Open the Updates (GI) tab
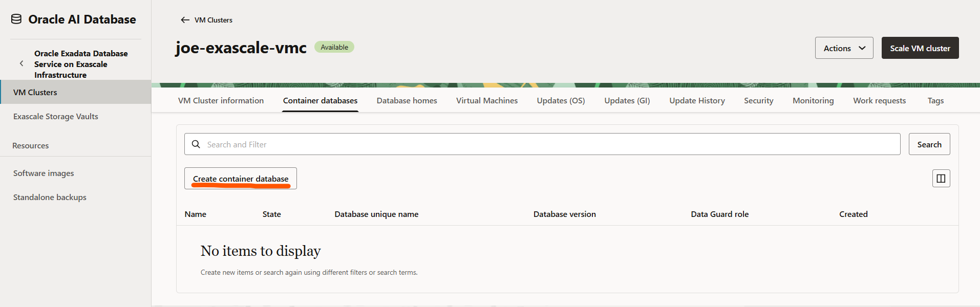980x307 pixels. coord(627,101)
